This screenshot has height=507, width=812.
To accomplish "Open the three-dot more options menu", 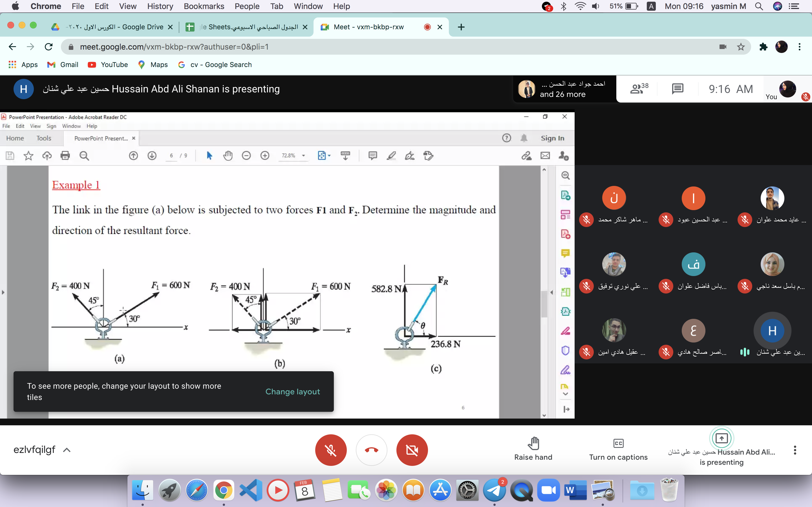I will click(795, 450).
